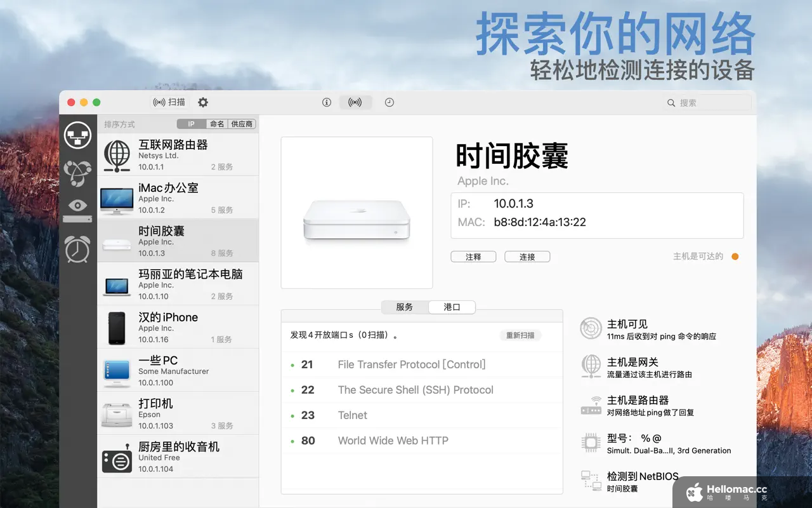The height and width of the screenshot is (508, 812).
Task: Select 玛丽亚的笔记本电脑 device row
Action: click(x=178, y=284)
